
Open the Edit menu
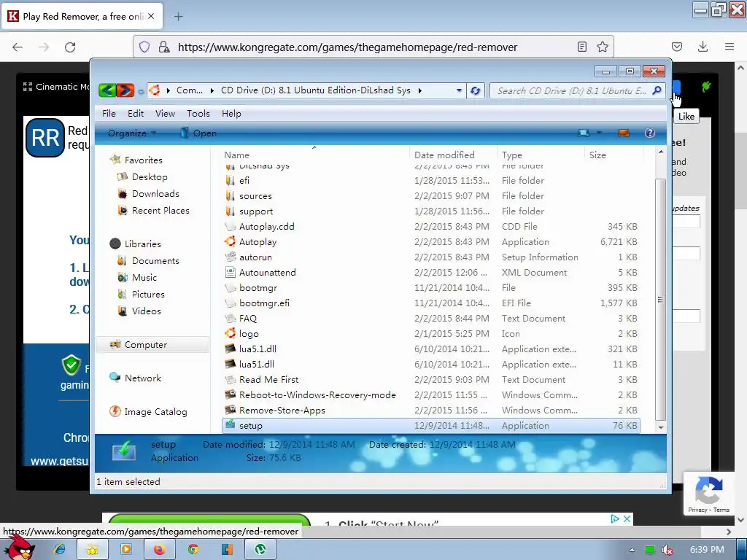click(x=135, y=113)
